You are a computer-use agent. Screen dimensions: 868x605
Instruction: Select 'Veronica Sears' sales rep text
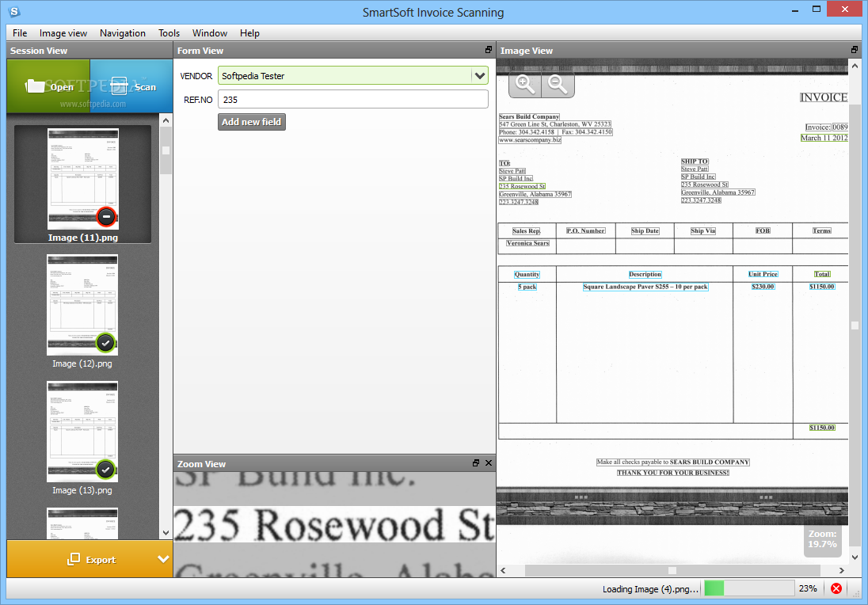[527, 243]
